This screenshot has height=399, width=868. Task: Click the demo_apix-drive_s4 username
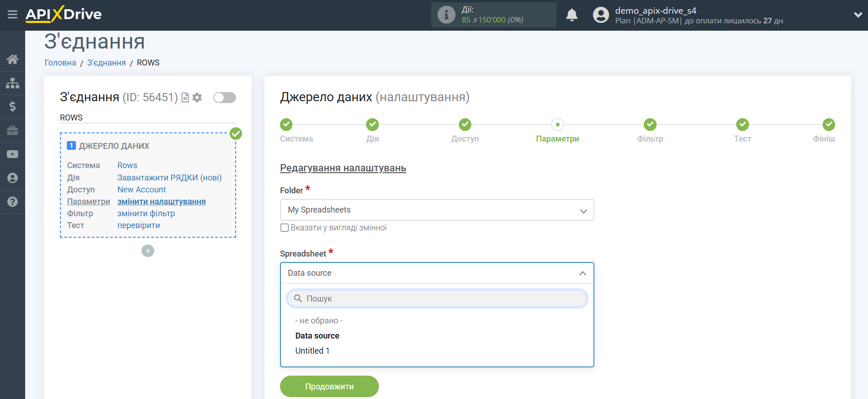(x=655, y=11)
